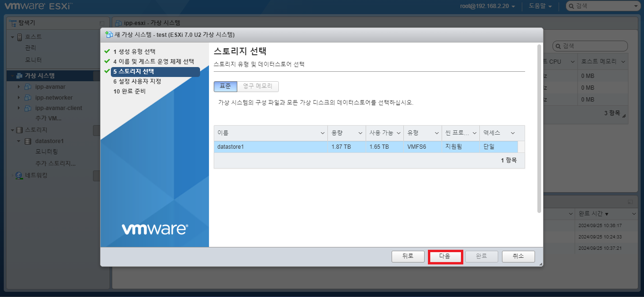Click the 1.65 TB free space cell
644x297 pixels.
[385, 147]
